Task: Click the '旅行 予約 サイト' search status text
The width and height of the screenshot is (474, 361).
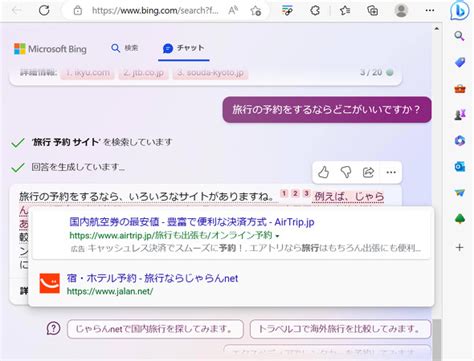Action: pyautogui.click(x=102, y=142)
